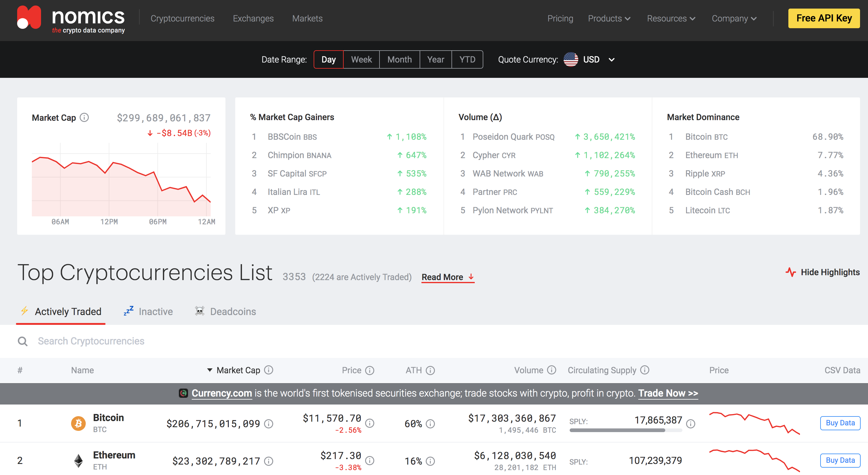Viewport: 868px width, 475px height.
Task: Open info icon beside first Price column header
Action: click(x=370, y=370)
